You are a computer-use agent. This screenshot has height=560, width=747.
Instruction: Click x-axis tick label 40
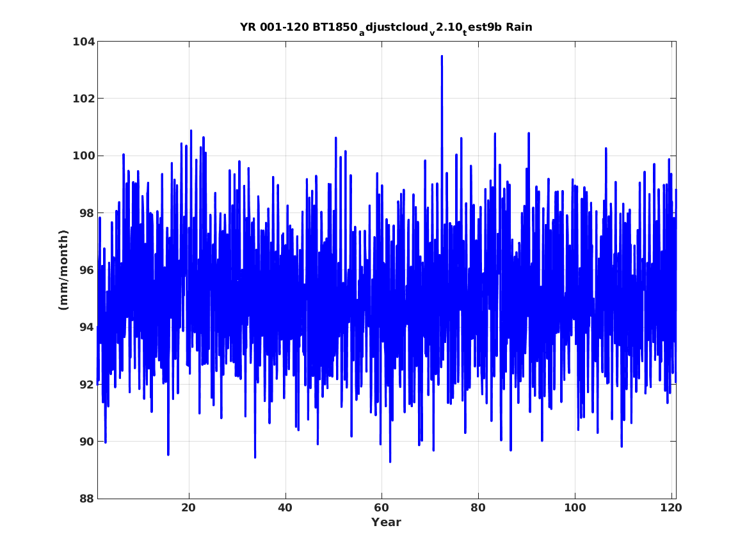tap(285, 508)
